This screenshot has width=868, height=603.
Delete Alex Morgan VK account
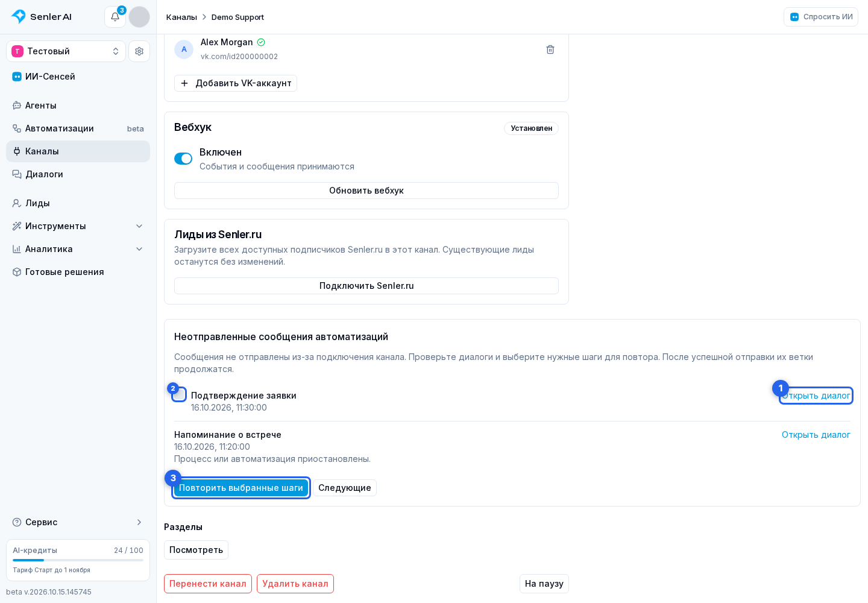[550, 49]
